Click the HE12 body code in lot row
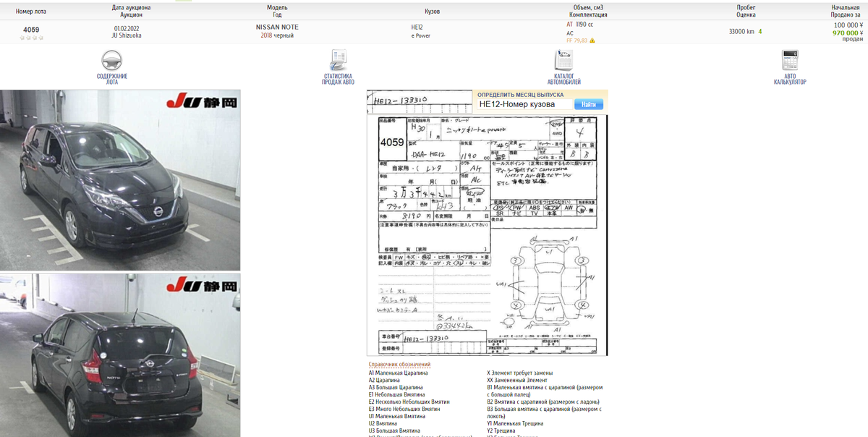Viewport: 868px width, 437px height. (417, 27)
